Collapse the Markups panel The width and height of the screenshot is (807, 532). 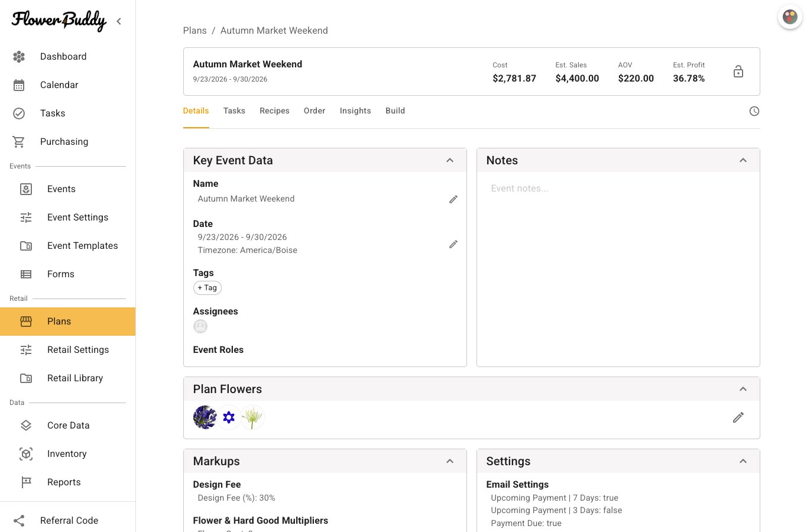coord(450,461)
